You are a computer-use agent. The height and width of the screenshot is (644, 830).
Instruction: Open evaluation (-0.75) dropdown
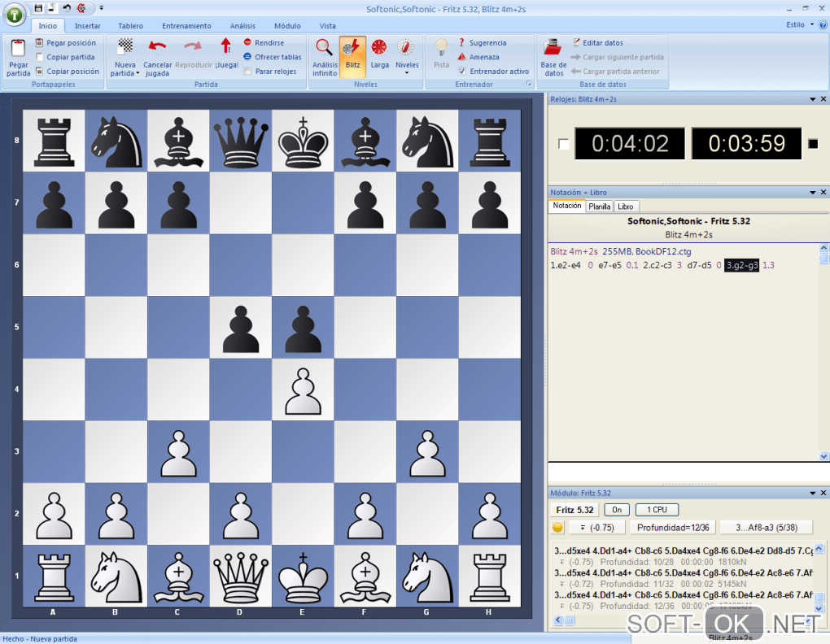click(596, 527)
